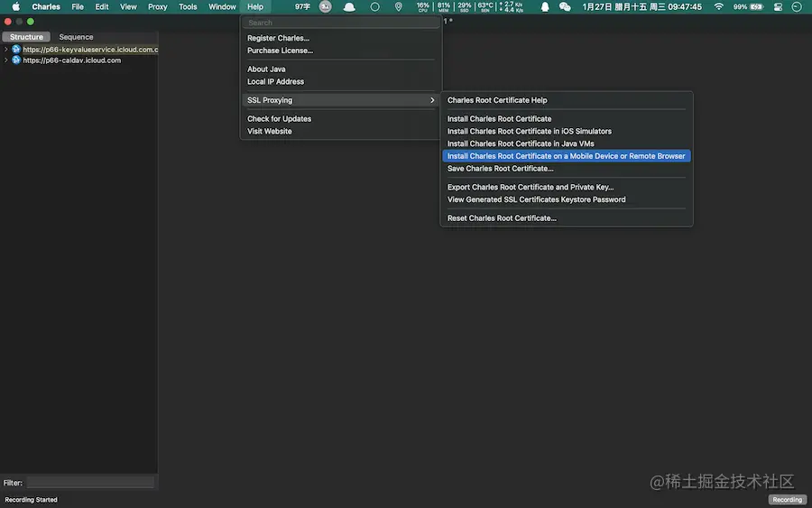The width and height of the screenshot is (812, 508).
Task: Open the View menu
Action: coord(128,6)
